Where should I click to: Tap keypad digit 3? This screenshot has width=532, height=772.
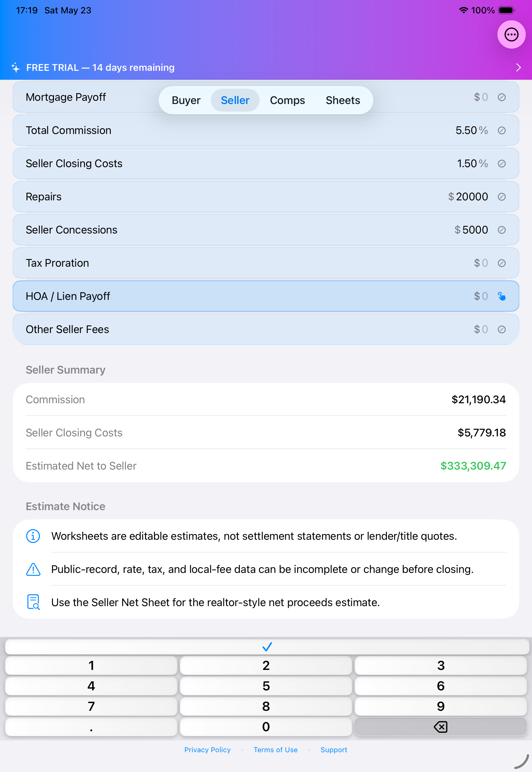click(440, 665)
